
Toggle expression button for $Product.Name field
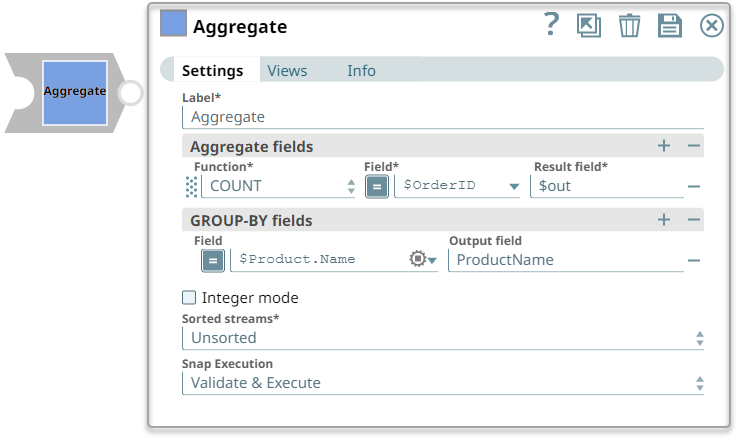(x=213, y=260)
